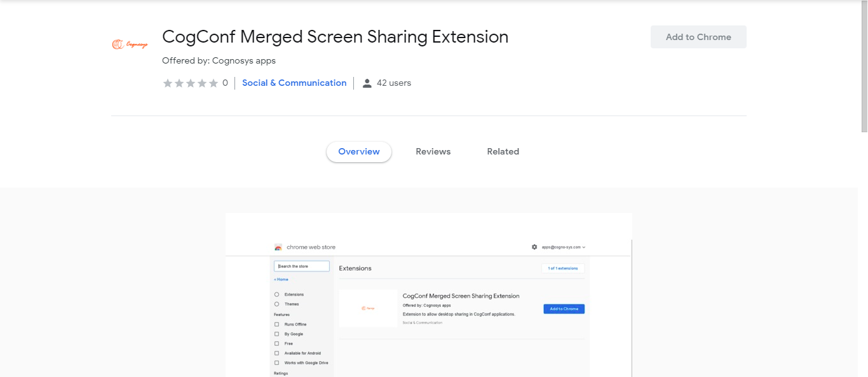
Task: Check Runs Offline checkbox in preview
Action: [x=276, y=324]
